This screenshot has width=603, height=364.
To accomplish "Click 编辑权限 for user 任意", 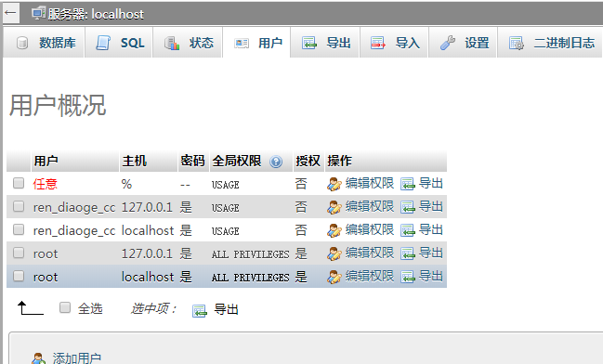I will (x=370, y=183).
